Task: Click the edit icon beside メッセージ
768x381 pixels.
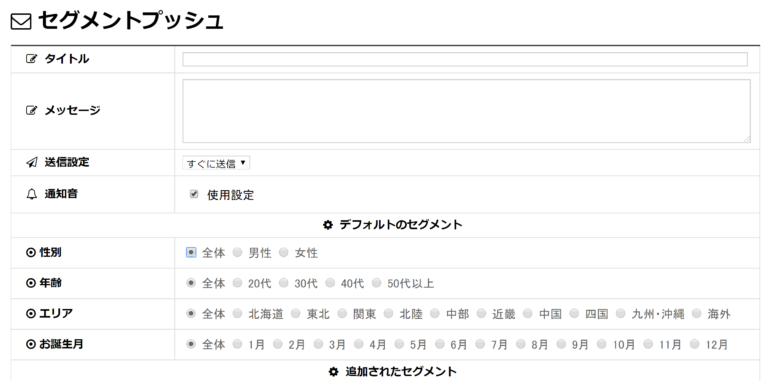Action: point(31,111)
